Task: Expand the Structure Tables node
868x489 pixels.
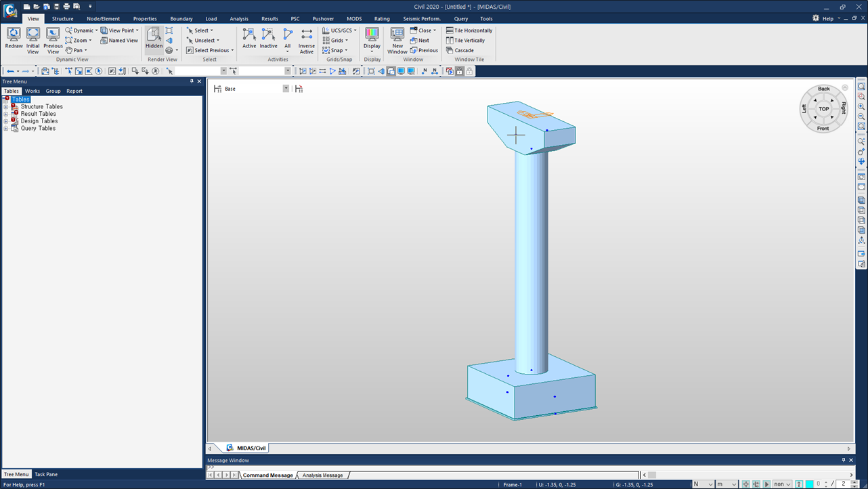Action: pos(6,107)
